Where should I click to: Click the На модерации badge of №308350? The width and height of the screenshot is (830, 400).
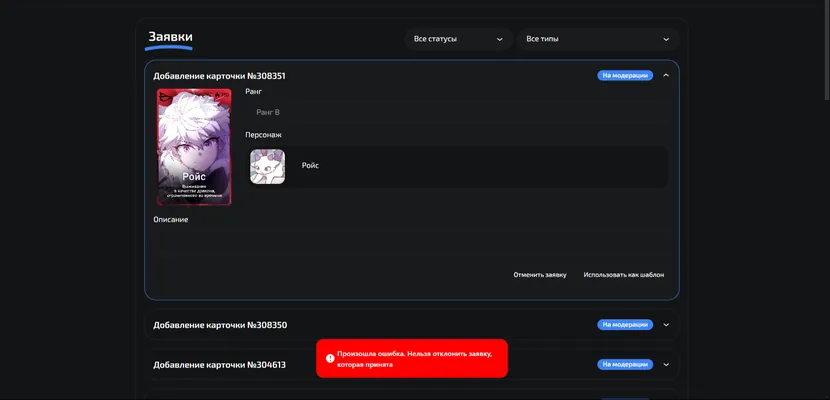pyautogui.click(x=625, y=325)
